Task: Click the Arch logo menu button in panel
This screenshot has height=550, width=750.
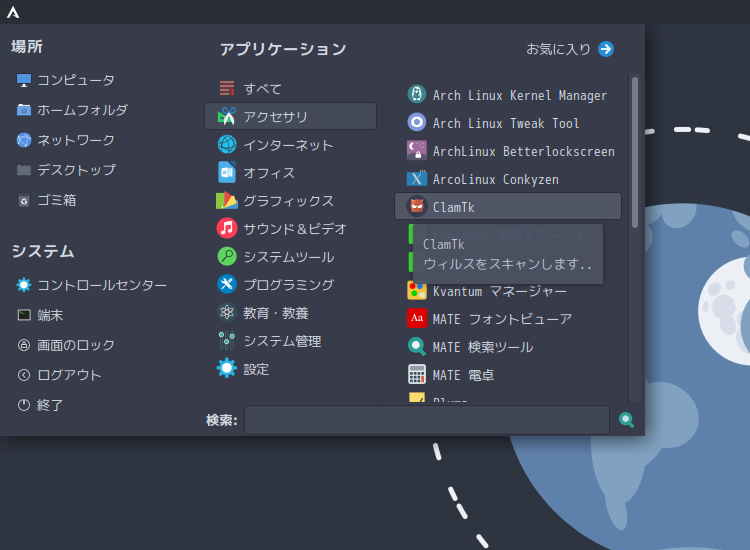Action: [13, 12]
